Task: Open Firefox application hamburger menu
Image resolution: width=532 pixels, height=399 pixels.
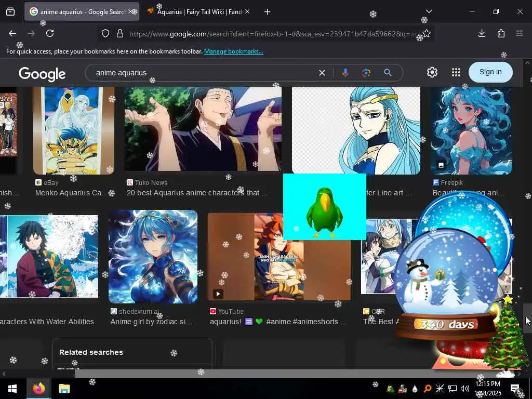Action: (520, 33)
